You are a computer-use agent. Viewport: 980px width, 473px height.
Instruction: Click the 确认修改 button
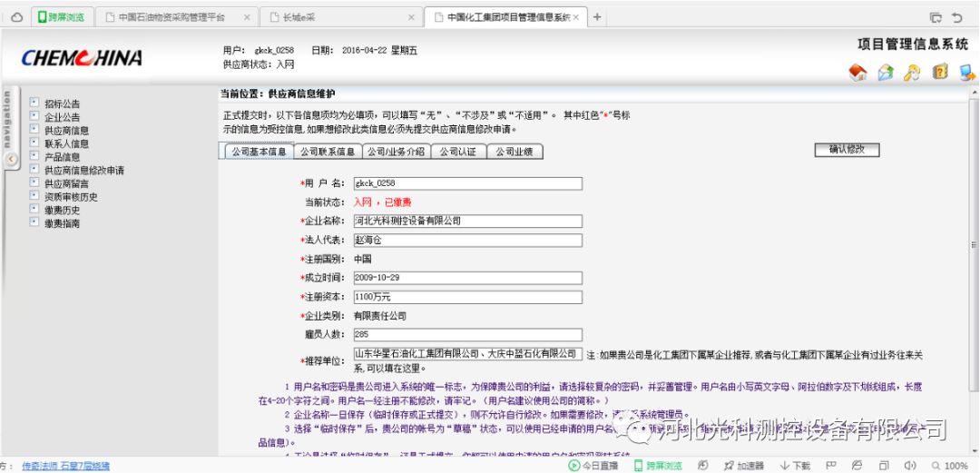(847, 150)
